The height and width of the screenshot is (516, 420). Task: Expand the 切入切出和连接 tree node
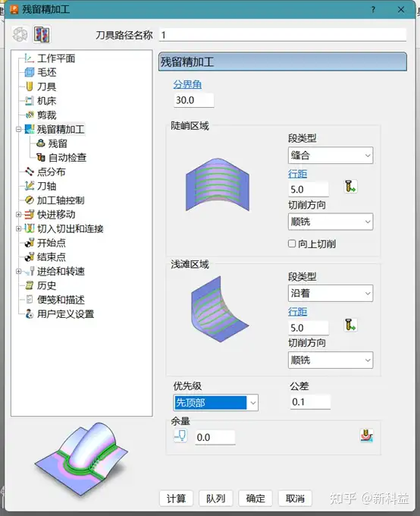(x=19, y=228)
